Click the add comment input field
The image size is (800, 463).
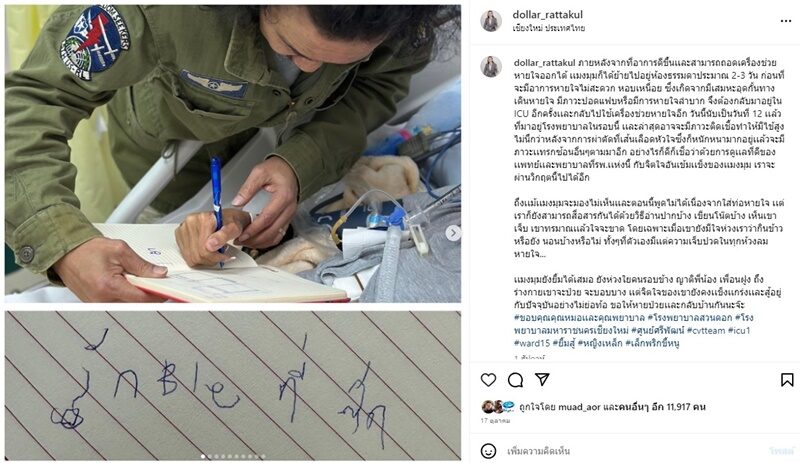coord(633,451)
